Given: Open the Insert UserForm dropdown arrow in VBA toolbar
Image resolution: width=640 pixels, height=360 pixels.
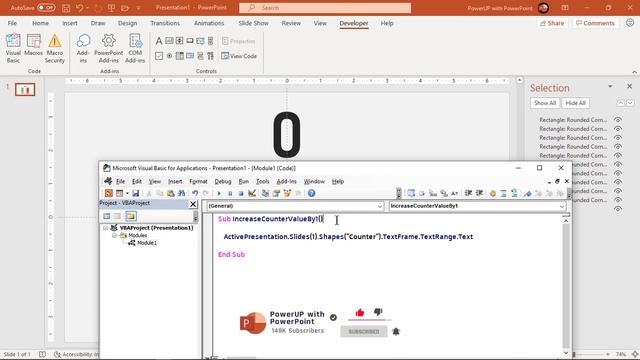Looking at the screenshot, I should point(127,193).
